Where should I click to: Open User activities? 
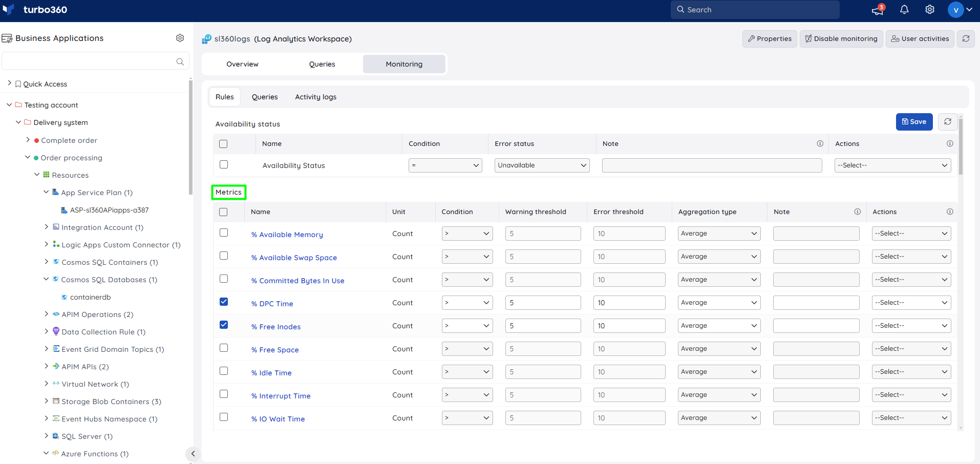pyautogui.click(x=920, y=39)
